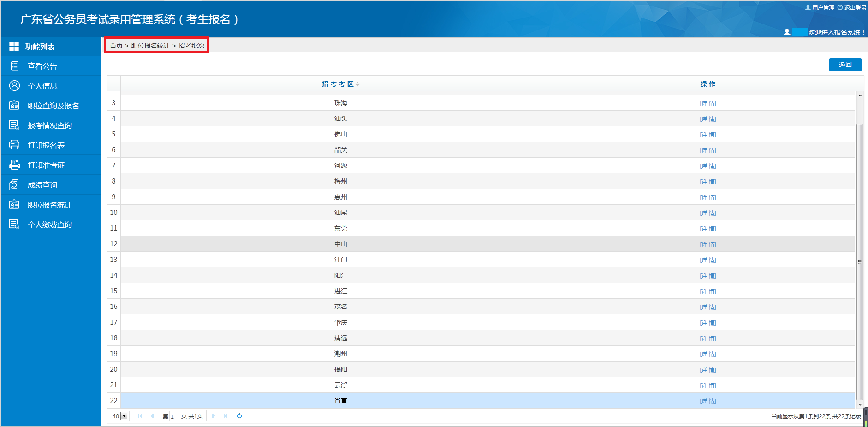This screenshot has width=868, height=427.
Task: Select the 惠州 row cell
Action: click(x=341, y=197)
